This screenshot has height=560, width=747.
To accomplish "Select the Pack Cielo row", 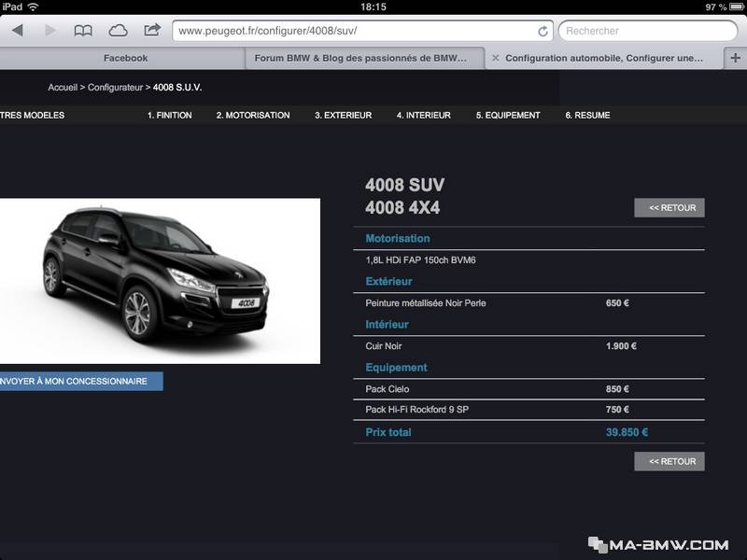I will click(x=529, y=389).
